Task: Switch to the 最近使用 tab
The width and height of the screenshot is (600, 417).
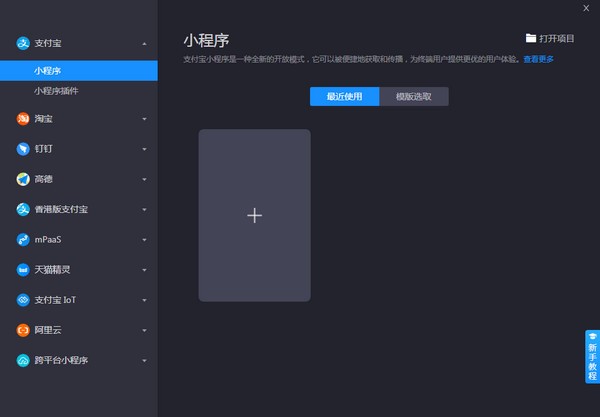Action: click(345, 97)
